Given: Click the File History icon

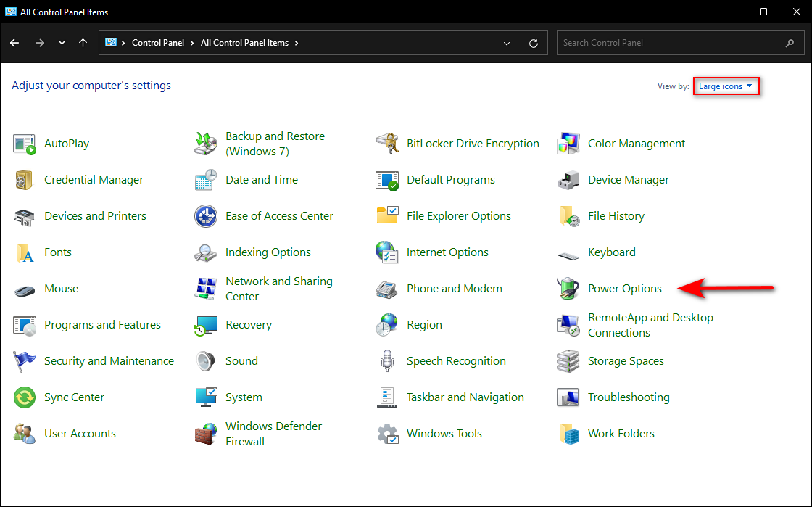Looking at the screenshot, I should pos(568,216).
